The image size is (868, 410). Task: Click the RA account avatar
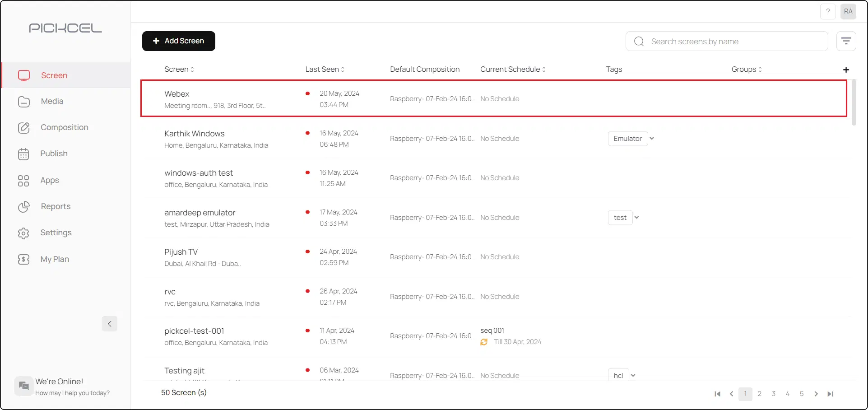pos(848,11)
